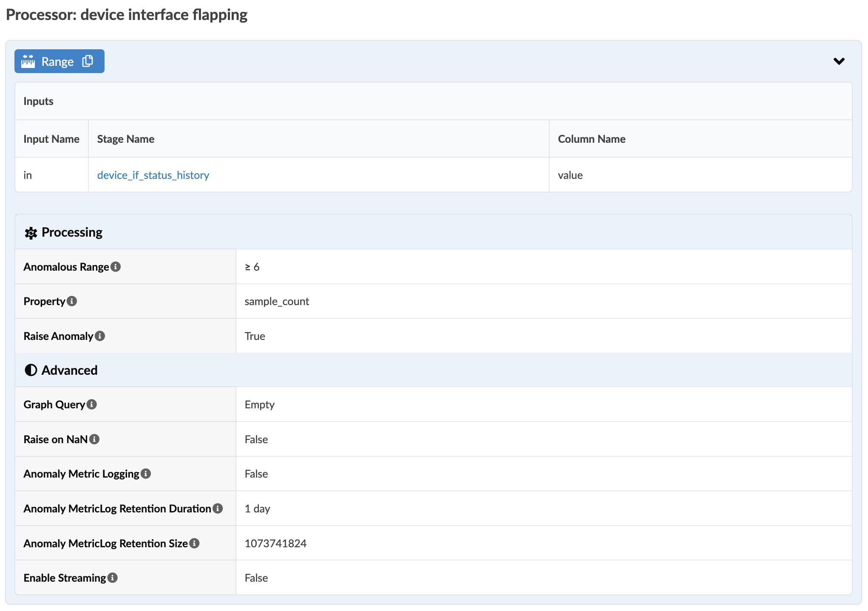Open the device_if_status_history stage link

[x=153, y=175]
